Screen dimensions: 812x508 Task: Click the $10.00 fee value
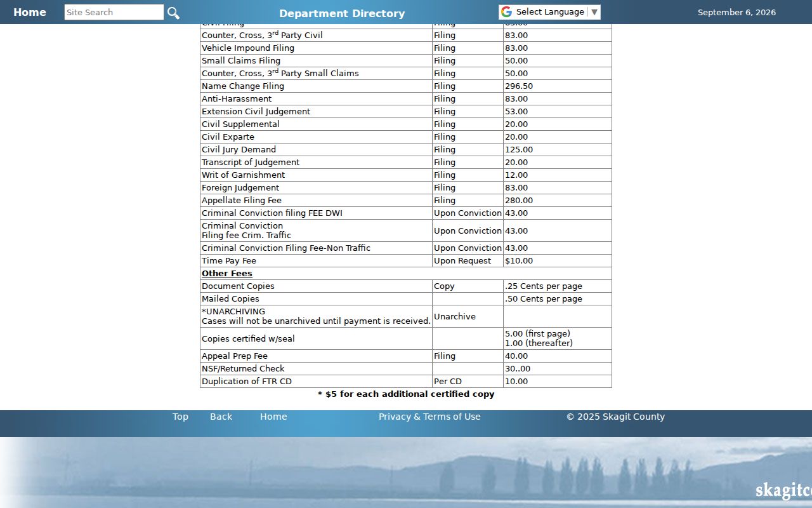519,261
